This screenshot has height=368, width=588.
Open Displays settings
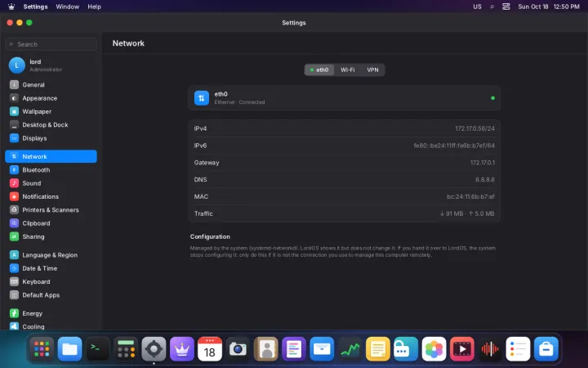(x=51, y=138)
